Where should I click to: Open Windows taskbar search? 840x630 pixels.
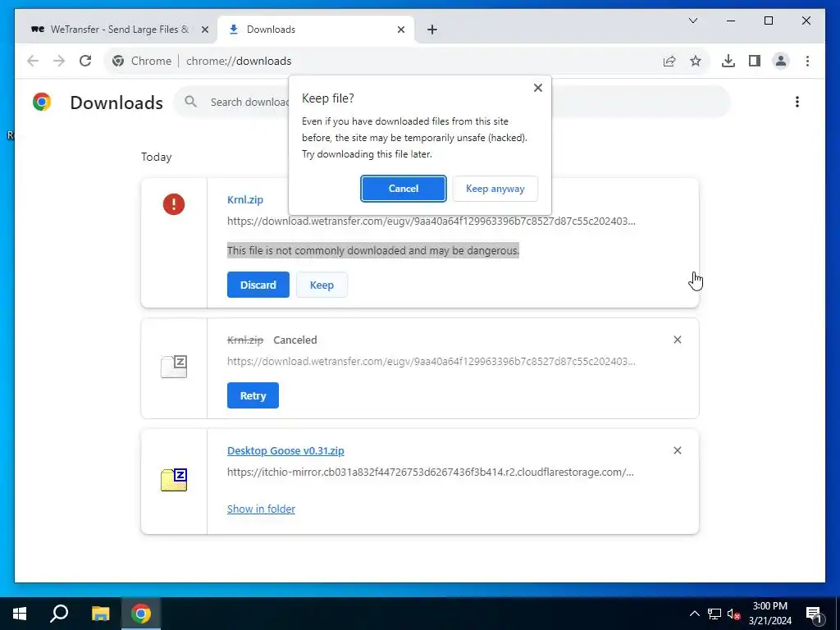point(59,614)
